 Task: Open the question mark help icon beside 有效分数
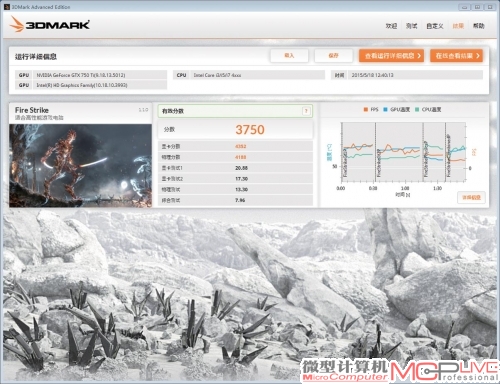[x=306, y=111]
